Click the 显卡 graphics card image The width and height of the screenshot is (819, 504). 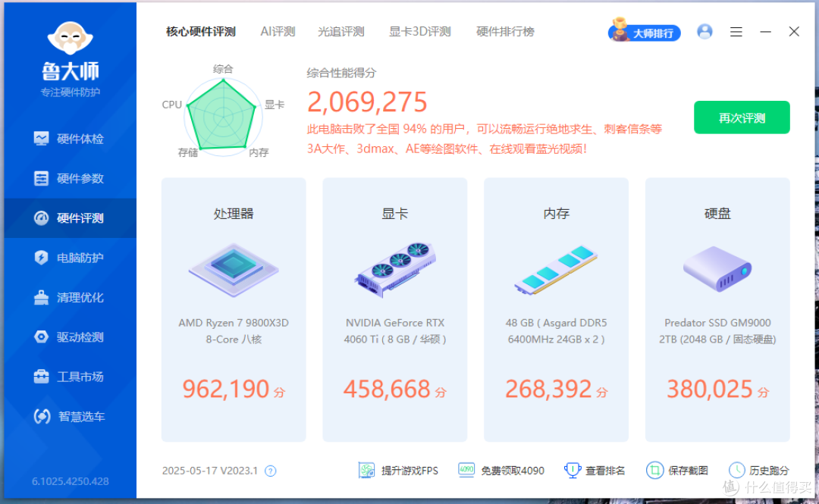click(395, 270)
